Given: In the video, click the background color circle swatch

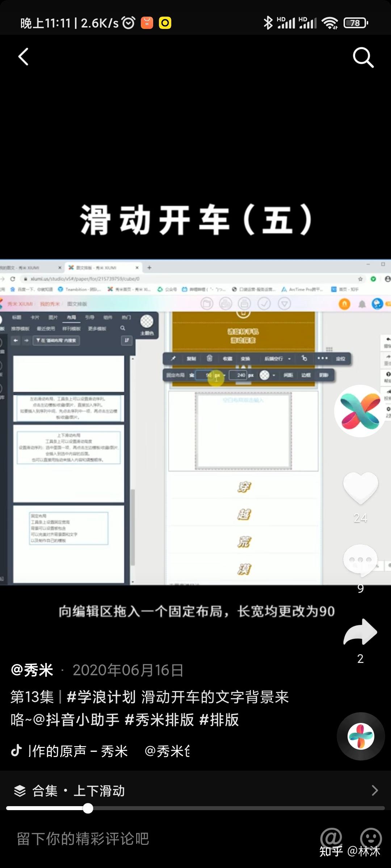Looking at the screenshot, I should click(265, 375).
